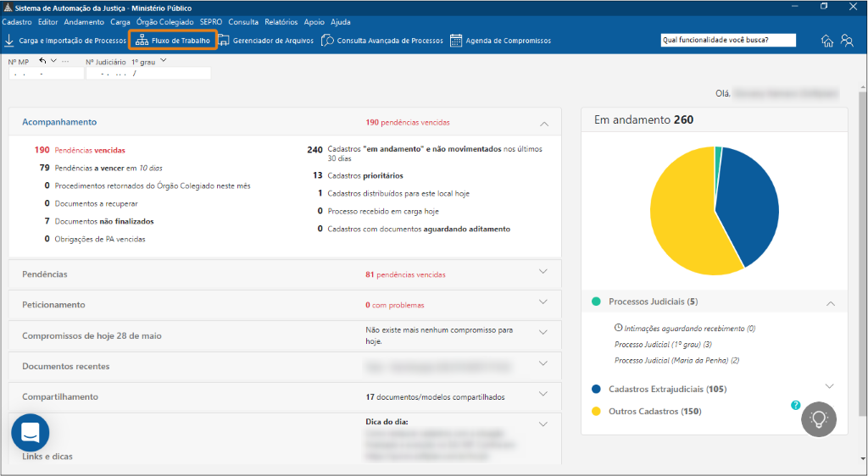The image size is (868, 476).
Task: Click Obrigações de PA vencidas row
Action: coord(95,239)
